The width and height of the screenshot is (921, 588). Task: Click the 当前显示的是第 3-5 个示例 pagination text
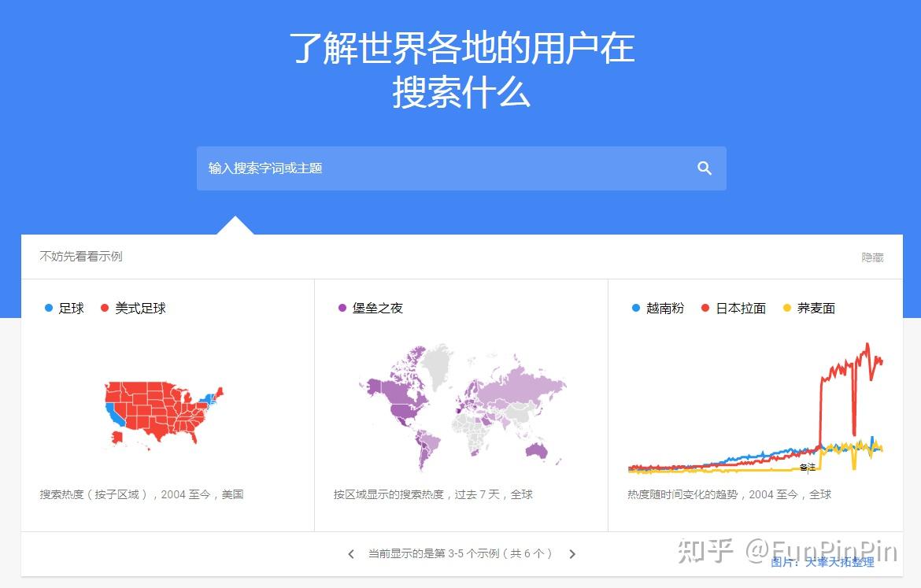coord(461,553)
